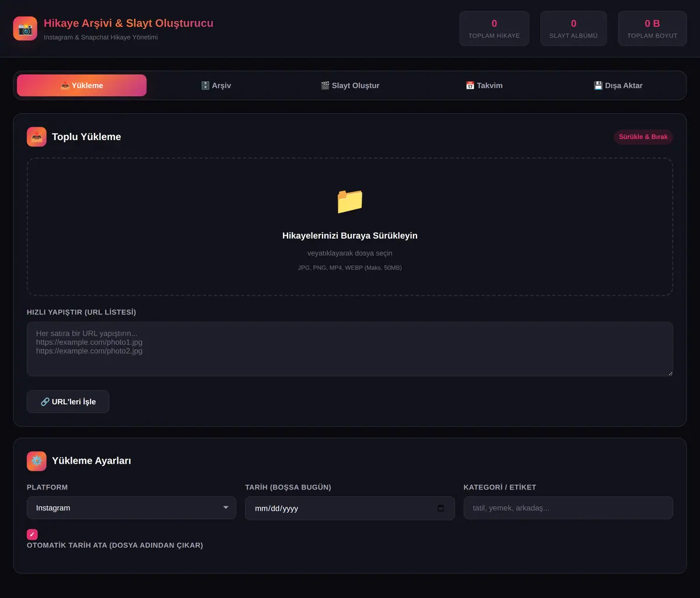Click the Slayt Albümü stat card
Image resolution: width=700 pixels, height=598 pixels.
(x=573, y=29)
